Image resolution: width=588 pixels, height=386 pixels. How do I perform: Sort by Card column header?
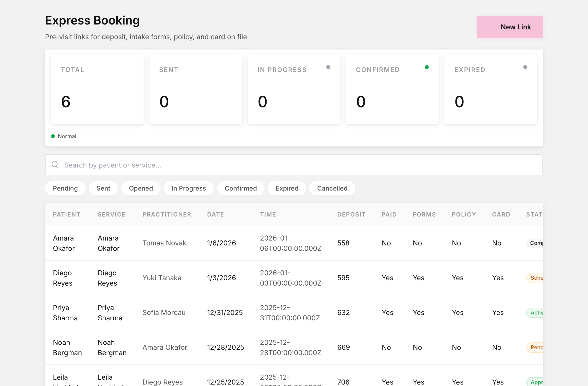point(501,214)
